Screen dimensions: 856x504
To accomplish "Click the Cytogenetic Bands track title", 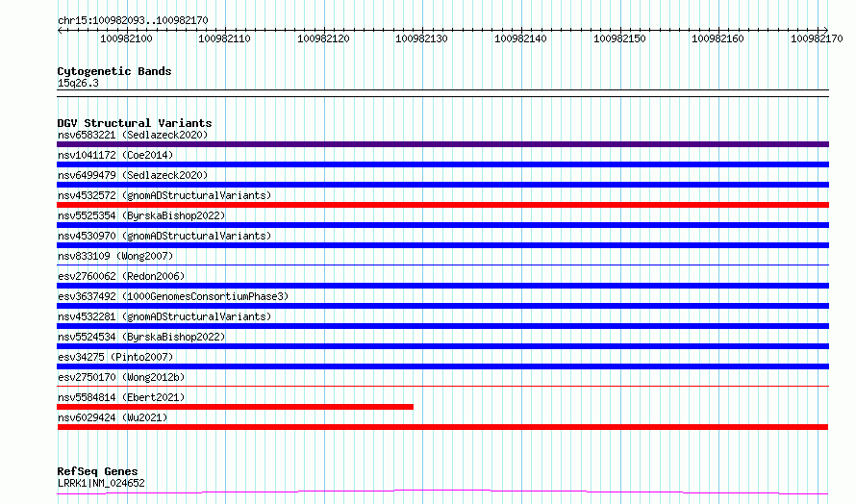I will [114, 71].
